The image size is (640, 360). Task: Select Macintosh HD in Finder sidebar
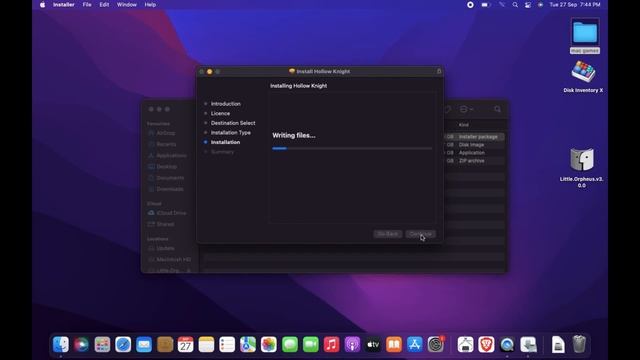[173, 260]
